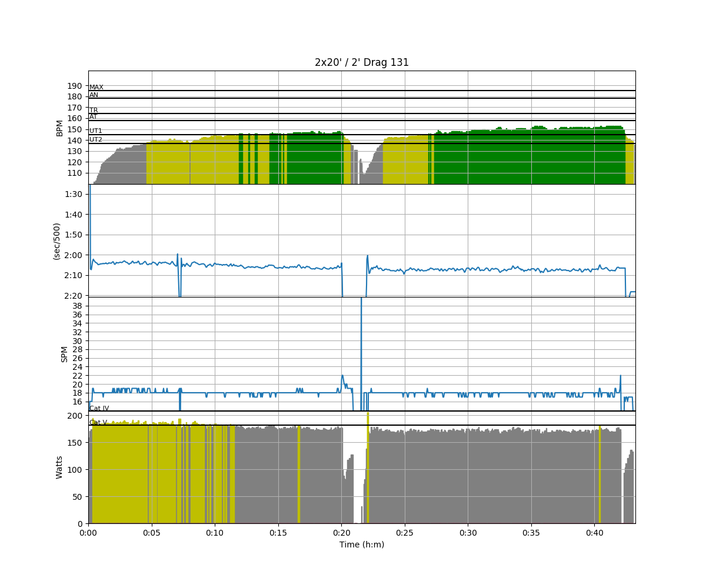Click the 120 tick on BPM axis
The height and width of the screenshot is (588, 706).
click(75, 162)
